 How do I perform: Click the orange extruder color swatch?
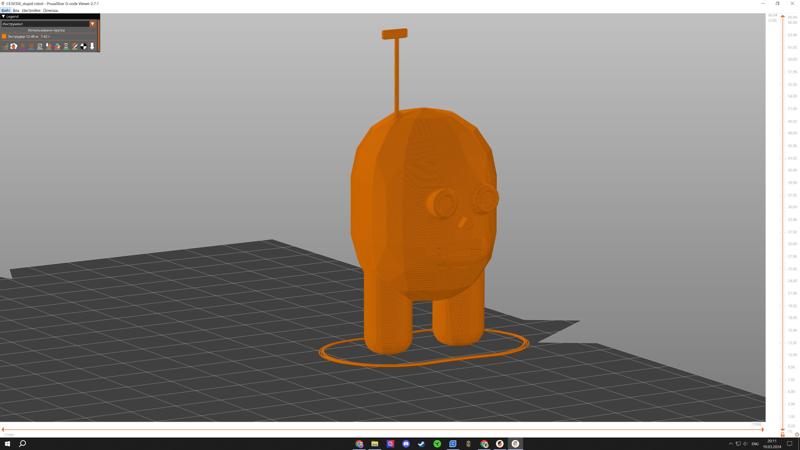coord(4,36)
